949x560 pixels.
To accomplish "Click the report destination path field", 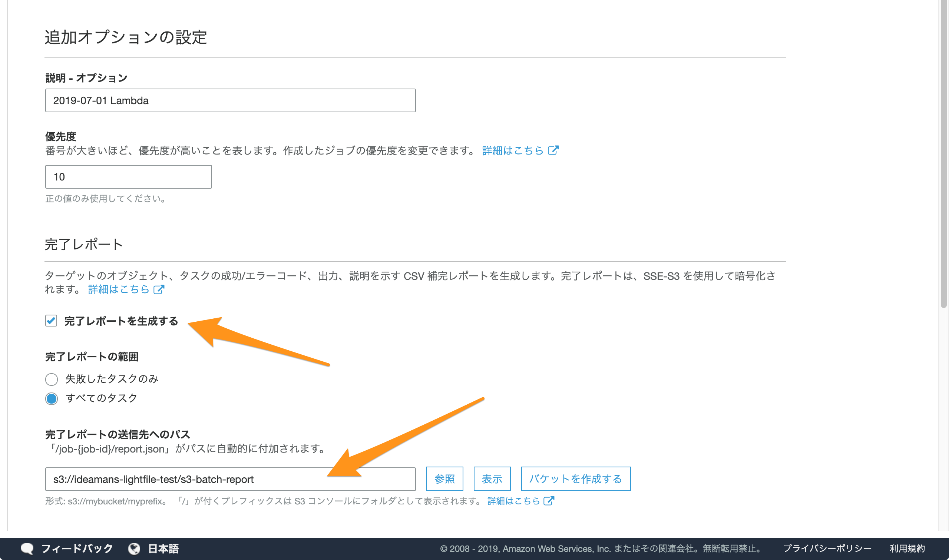I will pos(230,479).
